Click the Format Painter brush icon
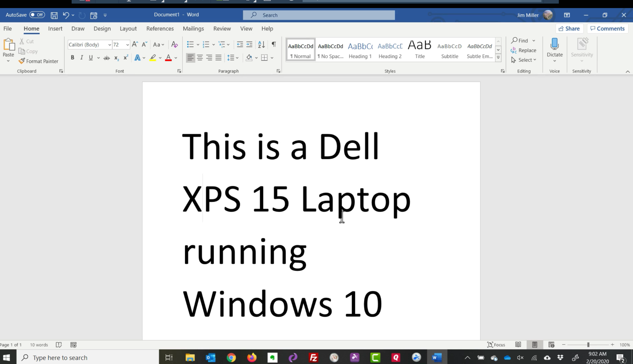Image resolution: width=633 pixels, height=364 pixels. (22, 61)
